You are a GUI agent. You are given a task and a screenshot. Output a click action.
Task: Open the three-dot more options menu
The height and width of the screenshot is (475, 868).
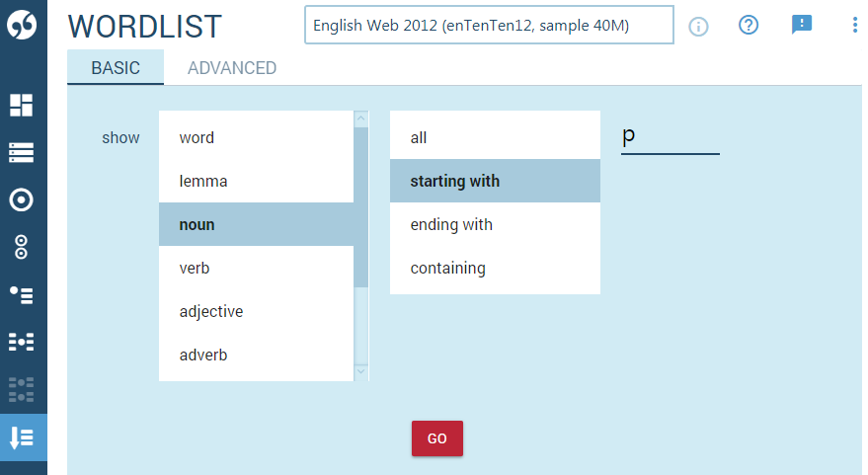(x=854, y=26)
